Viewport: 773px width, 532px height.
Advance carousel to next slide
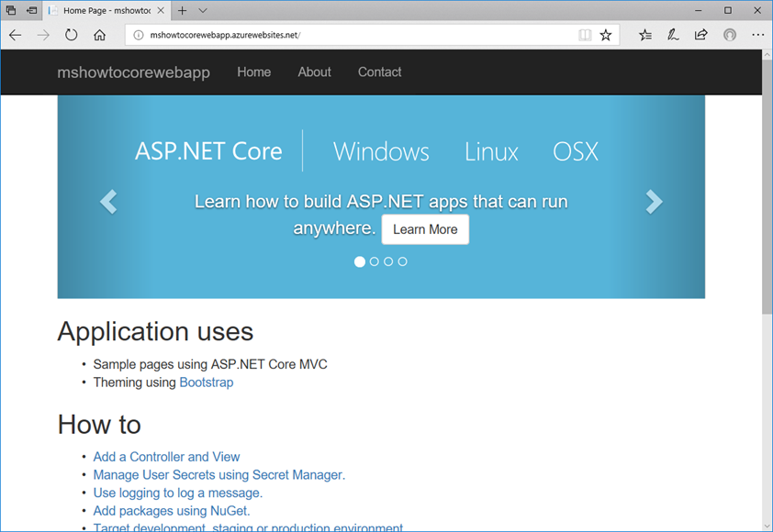tap(655, 202)
